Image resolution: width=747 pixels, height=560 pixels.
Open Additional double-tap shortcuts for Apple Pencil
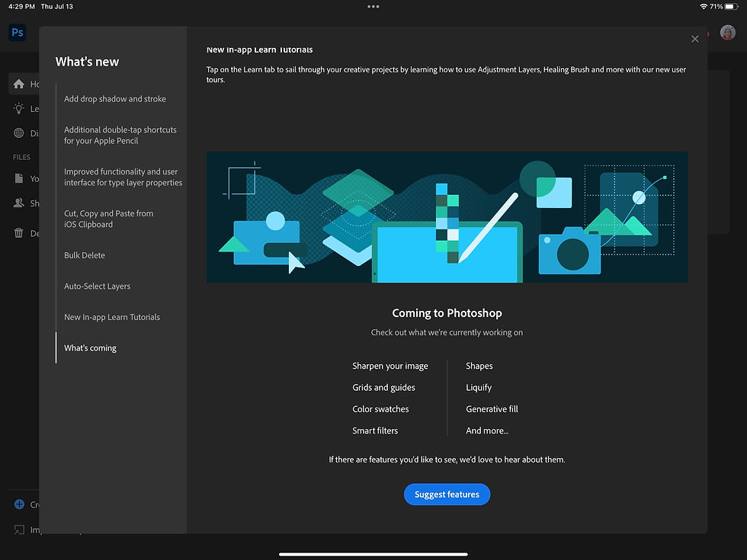point(120,136)
